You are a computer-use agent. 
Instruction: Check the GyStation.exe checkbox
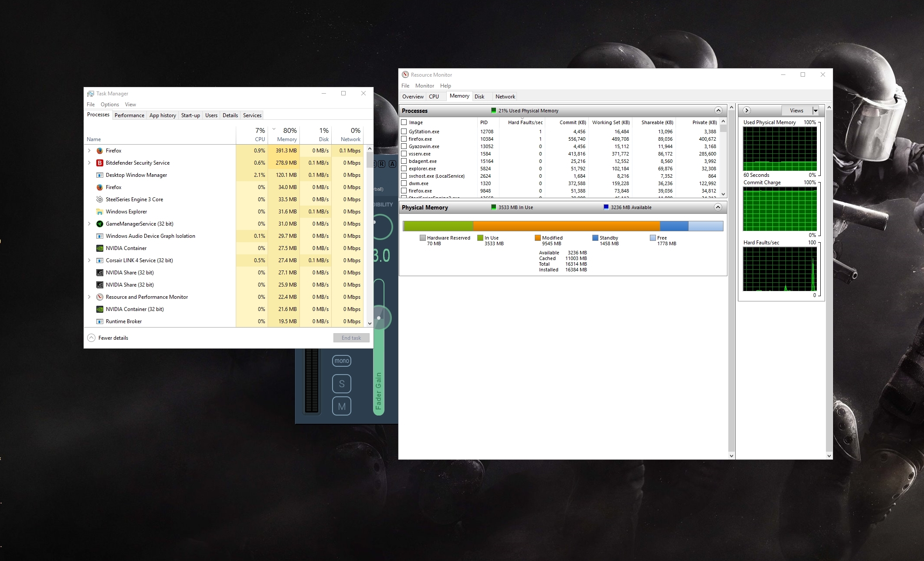tap(404, 132)
